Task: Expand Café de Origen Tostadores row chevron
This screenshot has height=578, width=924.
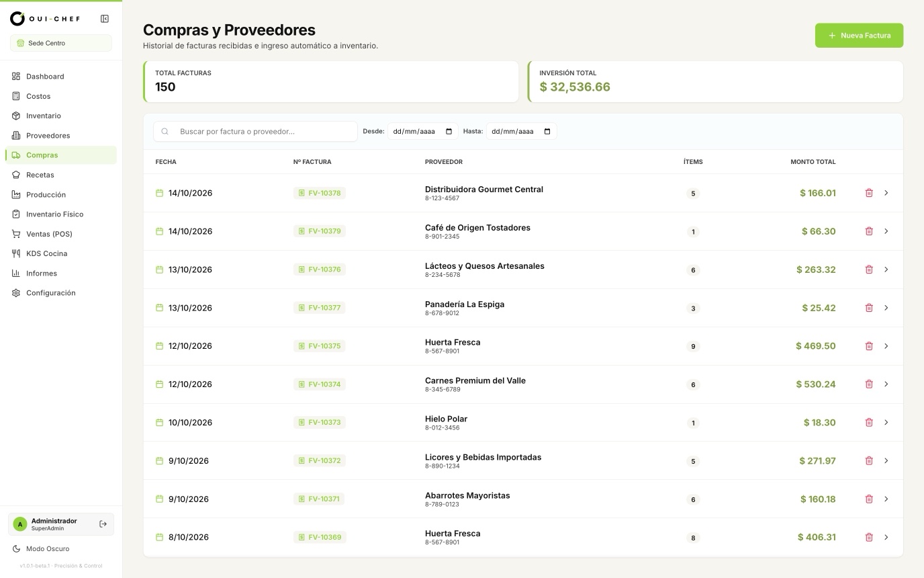Action: coord(886,231)
